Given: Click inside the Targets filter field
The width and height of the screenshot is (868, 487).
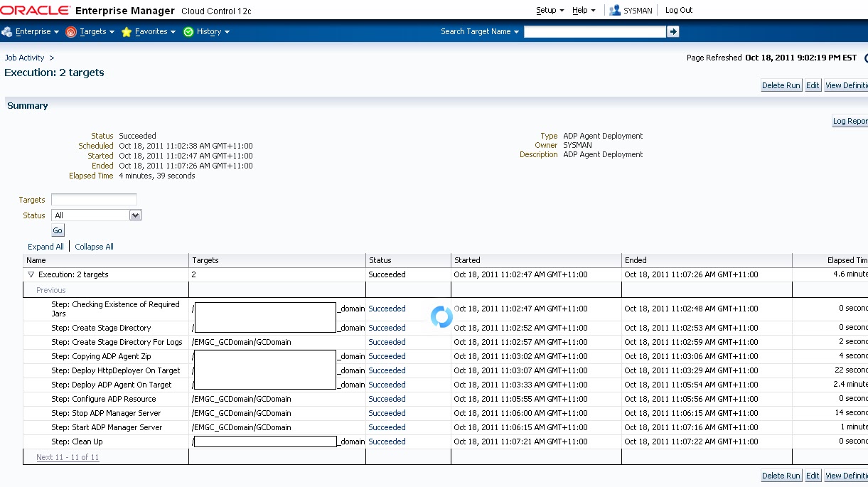Looking at the screenshot, I should pyautogui.click(x=93, y=200).
